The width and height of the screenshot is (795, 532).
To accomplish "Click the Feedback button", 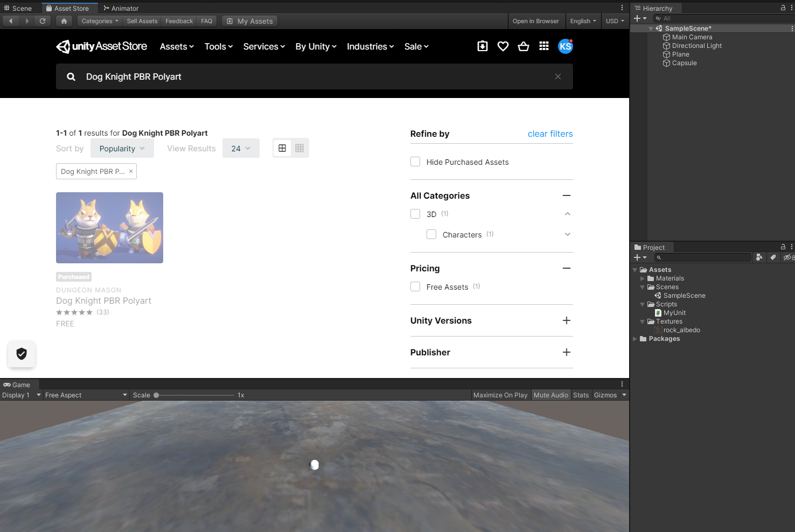I will 179,21.
